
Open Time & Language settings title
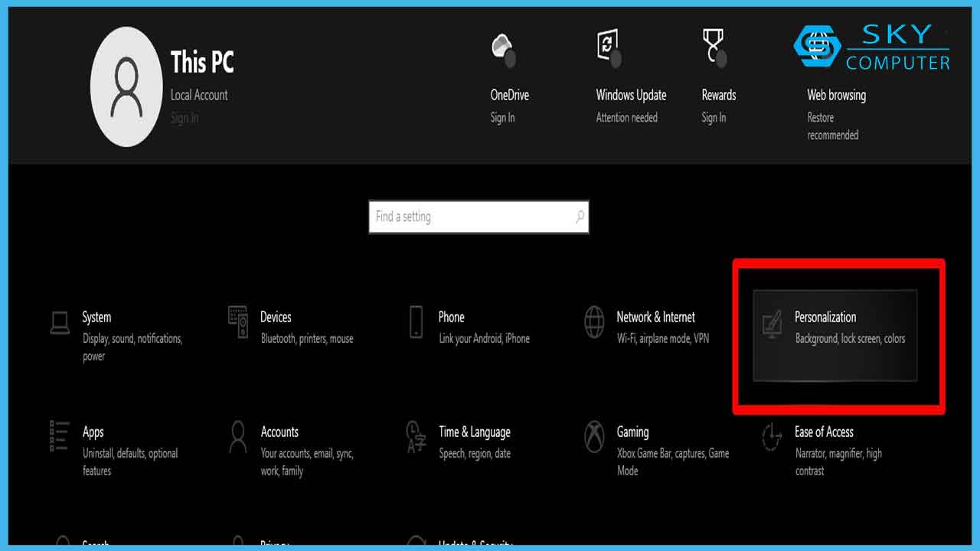[475, 432]
